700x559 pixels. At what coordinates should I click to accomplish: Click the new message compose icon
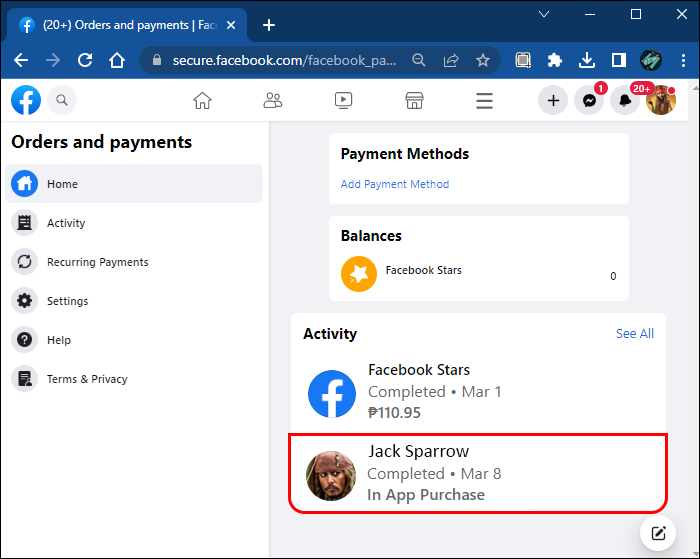[x=658, y=533]
